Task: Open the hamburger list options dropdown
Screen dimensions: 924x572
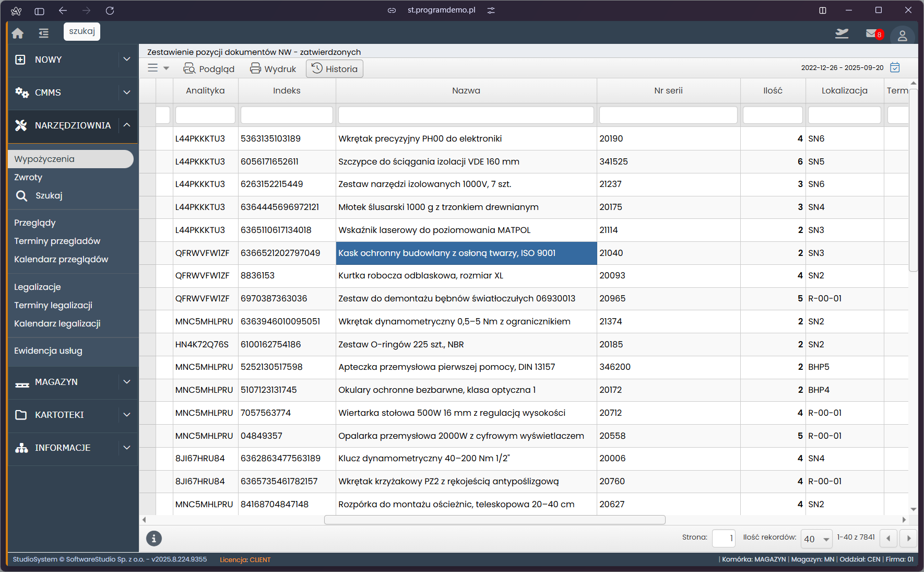Action: coord(158,68)
